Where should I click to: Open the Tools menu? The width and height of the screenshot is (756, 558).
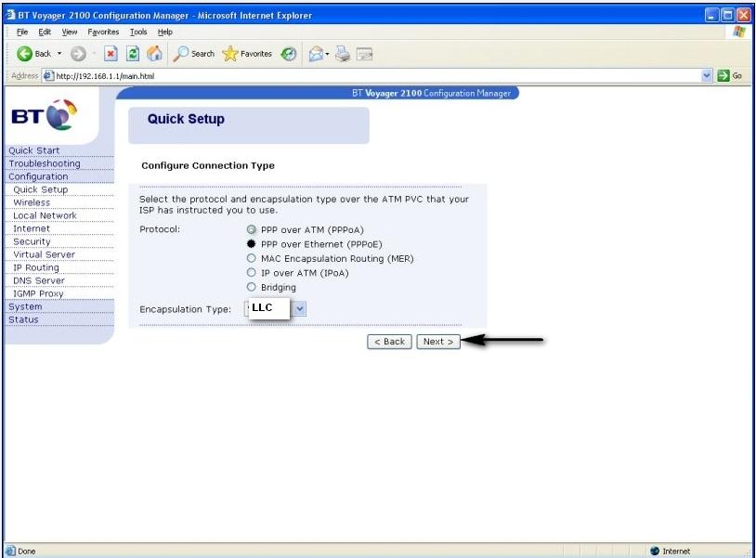[138, 32]
